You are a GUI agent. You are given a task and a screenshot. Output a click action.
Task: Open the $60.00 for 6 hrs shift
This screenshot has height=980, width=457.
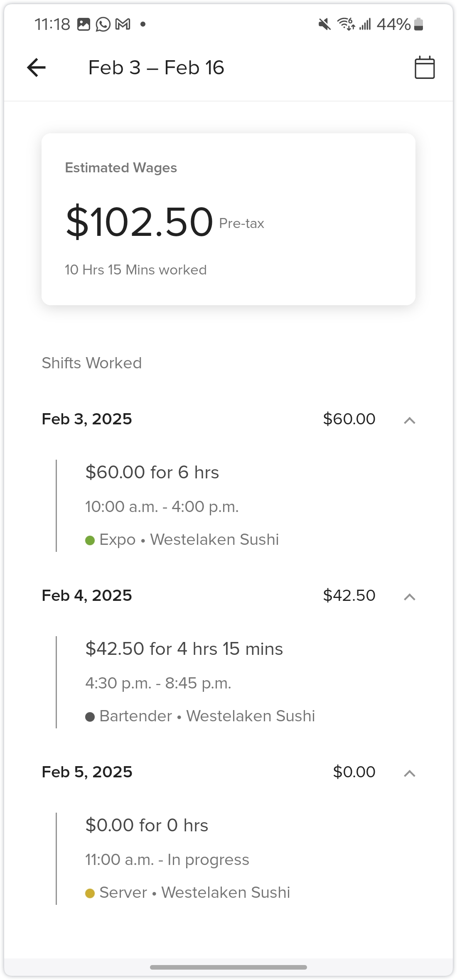pyautogui.click(x=152, y=473)
